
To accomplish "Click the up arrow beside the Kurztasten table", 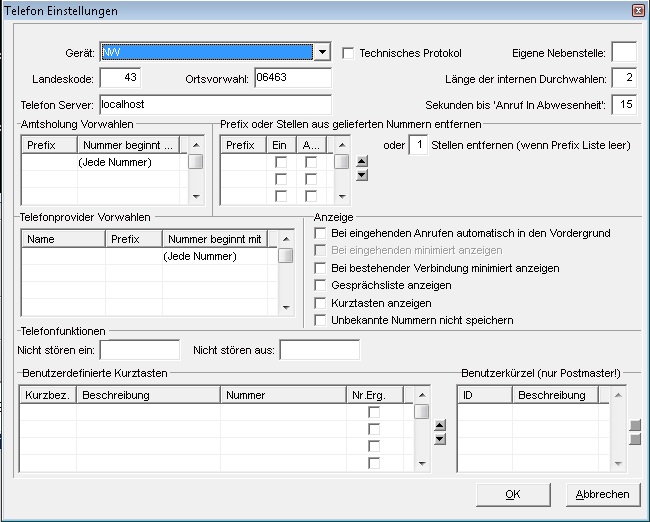I will [439, 425].
